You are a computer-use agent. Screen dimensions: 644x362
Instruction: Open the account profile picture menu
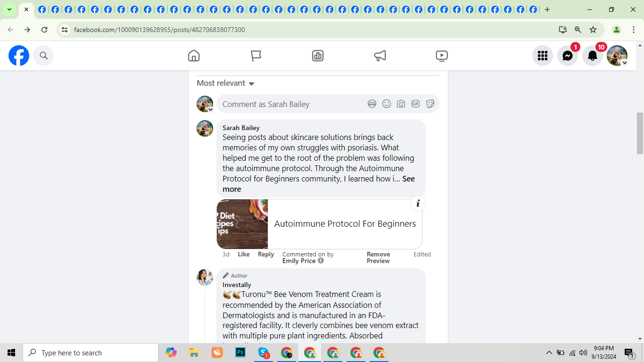[617, 56]
